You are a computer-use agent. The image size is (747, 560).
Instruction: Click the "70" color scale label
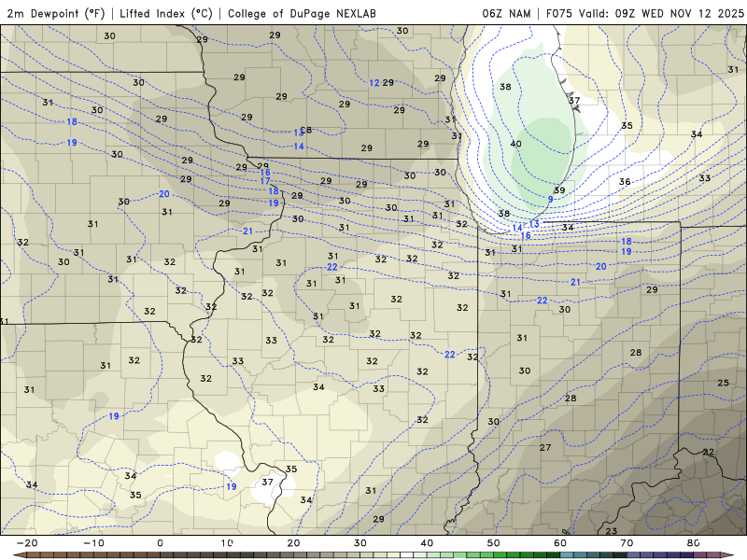point(627,543)
